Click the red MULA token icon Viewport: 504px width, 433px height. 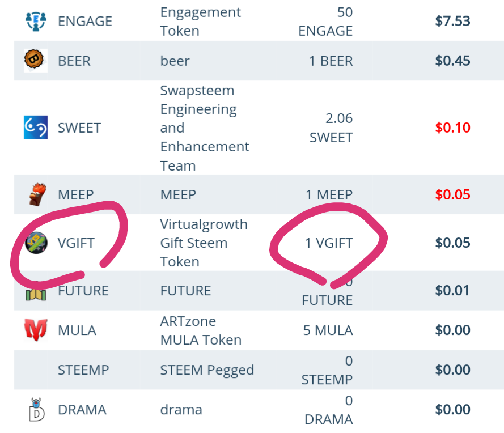point(36,330)
